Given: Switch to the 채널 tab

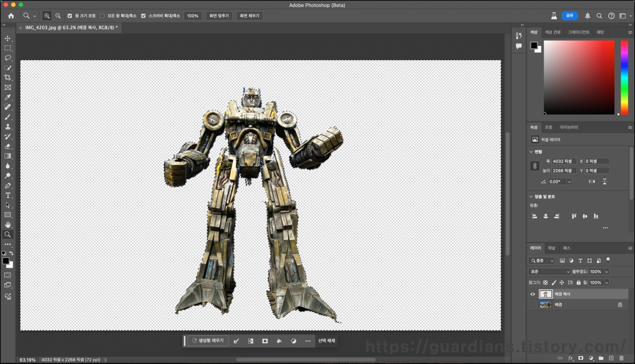Looking at the screenshot, I should click(x=552, y=248).
